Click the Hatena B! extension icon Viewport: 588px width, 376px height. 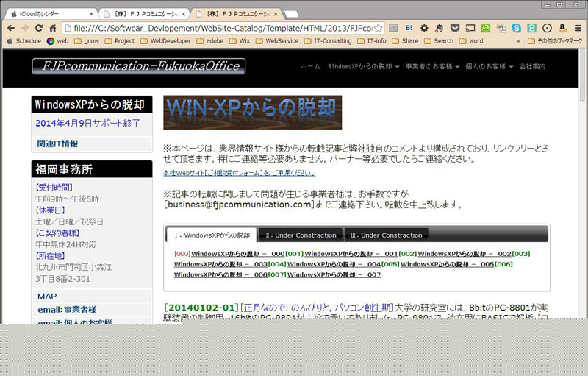(409, 28)
